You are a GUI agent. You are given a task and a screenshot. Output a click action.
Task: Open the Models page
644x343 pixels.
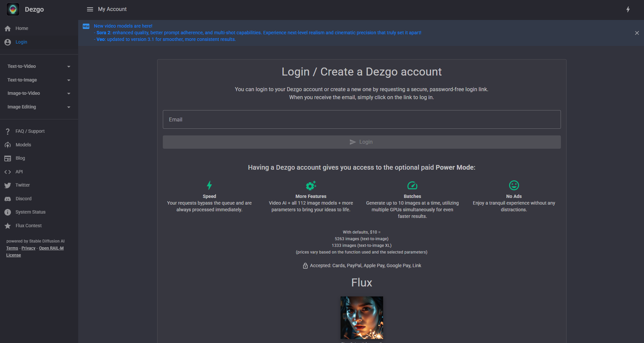23,145
